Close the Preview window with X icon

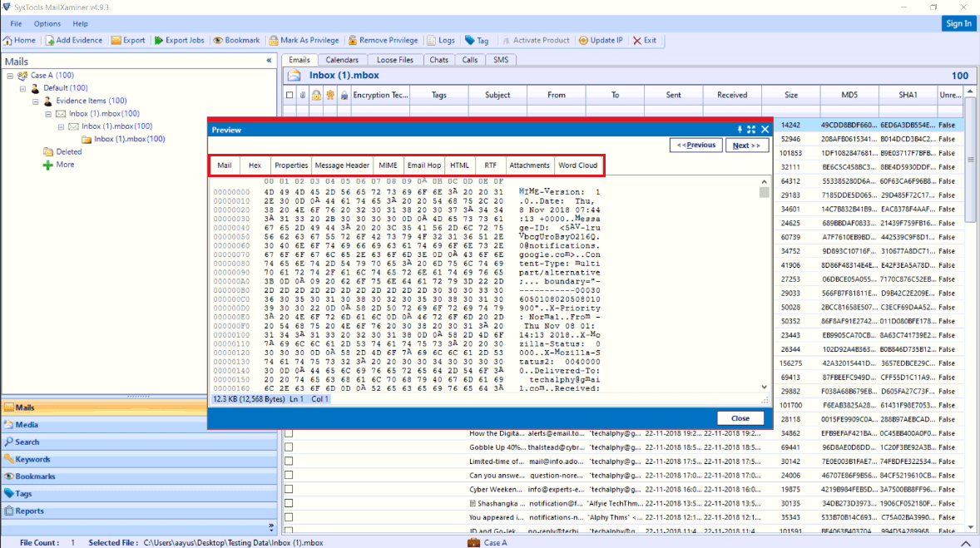(765, 130)
